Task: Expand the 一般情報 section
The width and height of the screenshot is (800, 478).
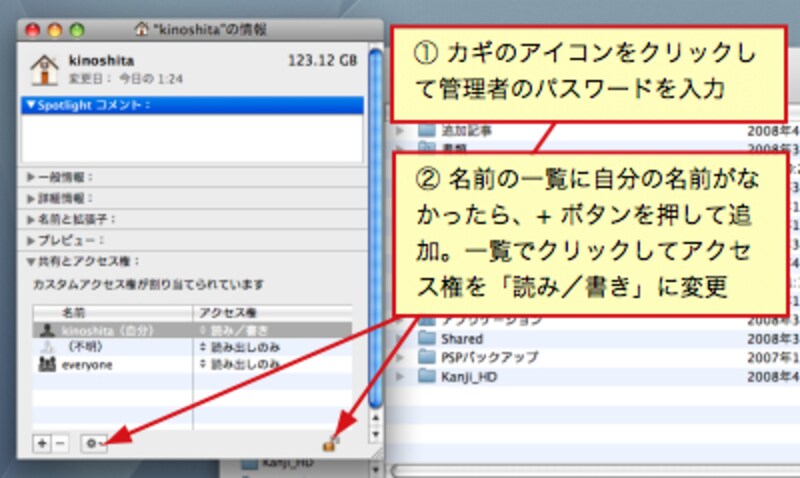Action: point(31,177)
